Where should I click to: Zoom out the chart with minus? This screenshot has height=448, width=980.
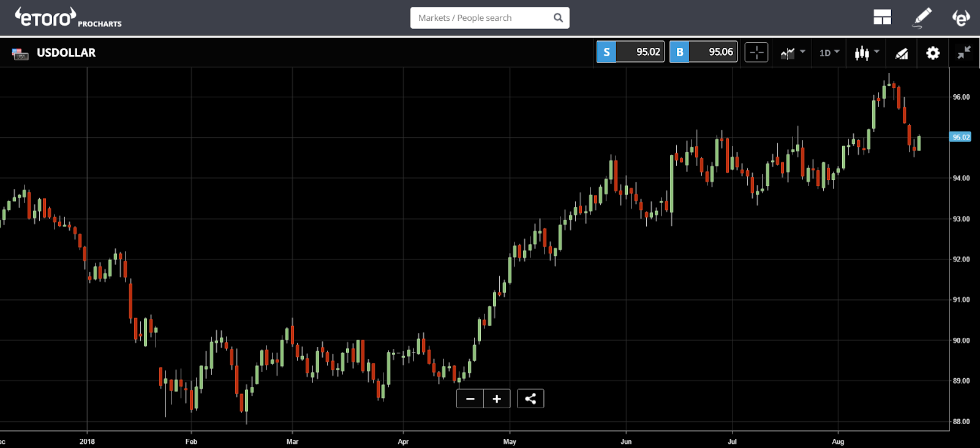pos(470,399)
